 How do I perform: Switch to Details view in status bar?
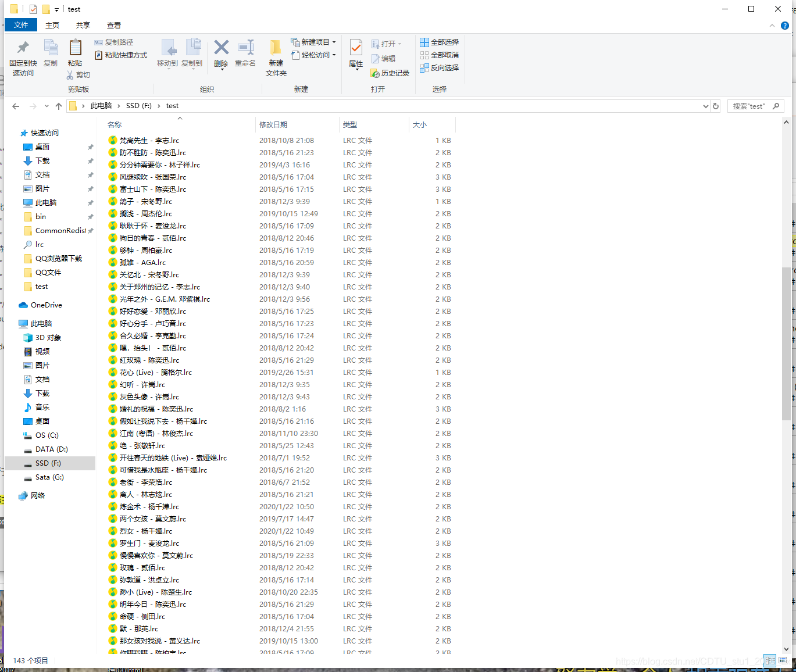[770, 660]
